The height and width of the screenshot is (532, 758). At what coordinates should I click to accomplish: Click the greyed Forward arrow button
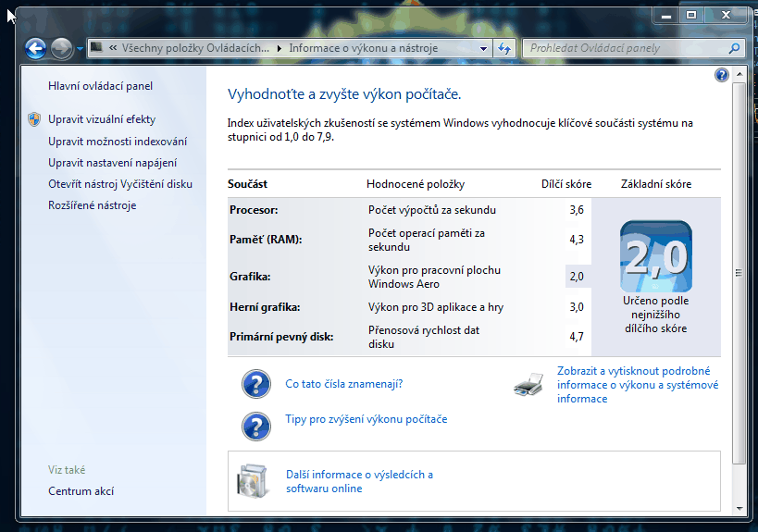pos(61,48)
